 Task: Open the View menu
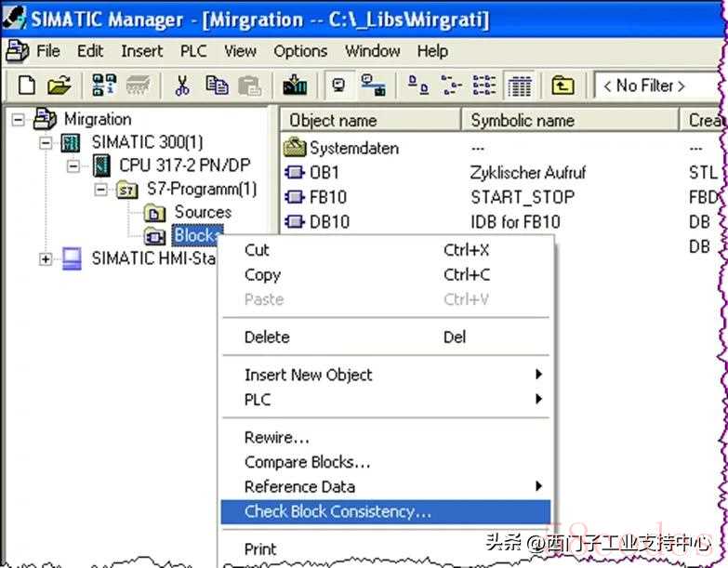coord(240,51)
